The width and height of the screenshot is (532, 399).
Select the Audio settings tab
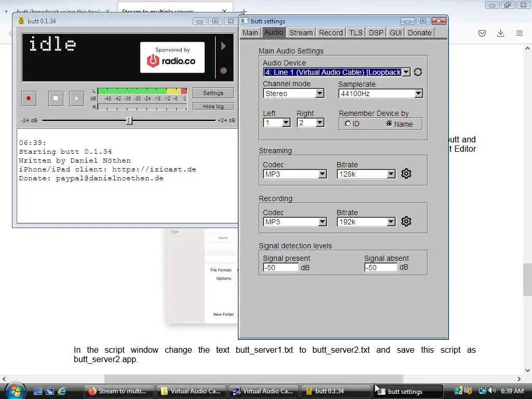click(273, 32)
